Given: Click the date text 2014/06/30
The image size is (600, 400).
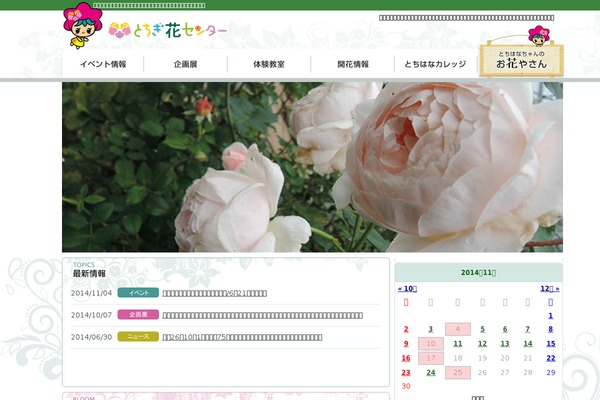Looking at the screenshot, I should (x=91, y=337).
